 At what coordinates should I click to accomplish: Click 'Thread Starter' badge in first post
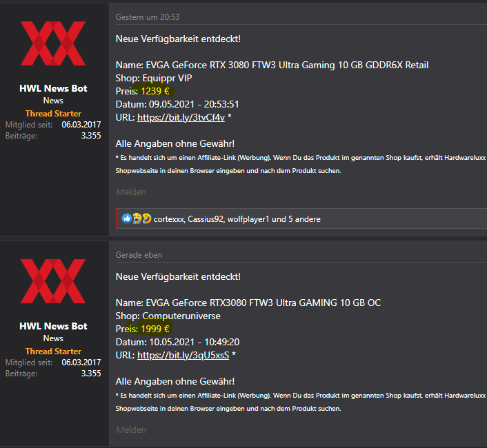point(53,114)
